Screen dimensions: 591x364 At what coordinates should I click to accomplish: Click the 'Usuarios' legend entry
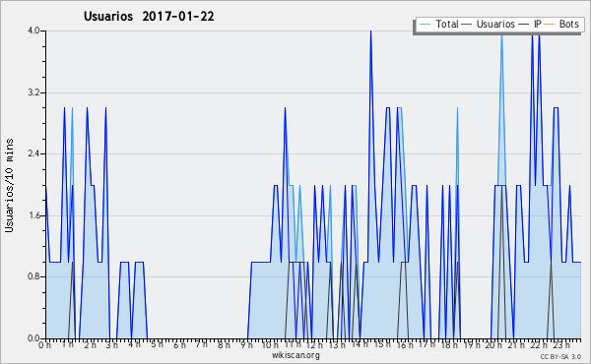point(489,24)
